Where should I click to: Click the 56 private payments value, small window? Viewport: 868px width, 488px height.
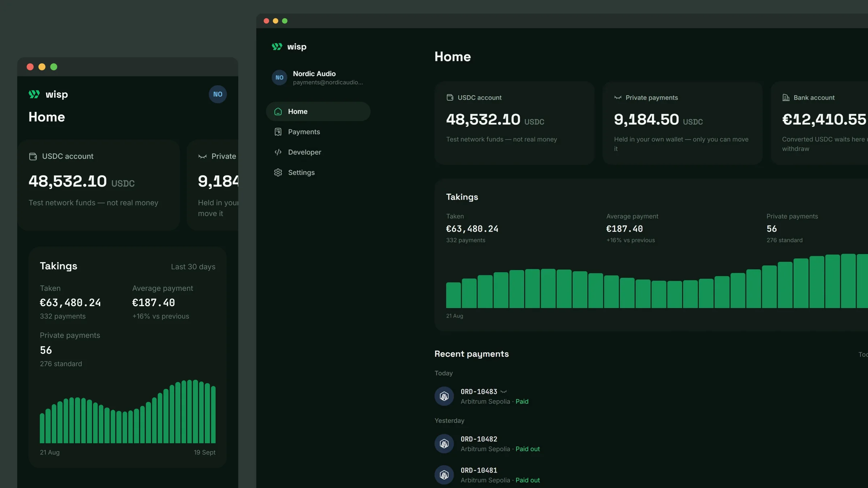point(46,350)
